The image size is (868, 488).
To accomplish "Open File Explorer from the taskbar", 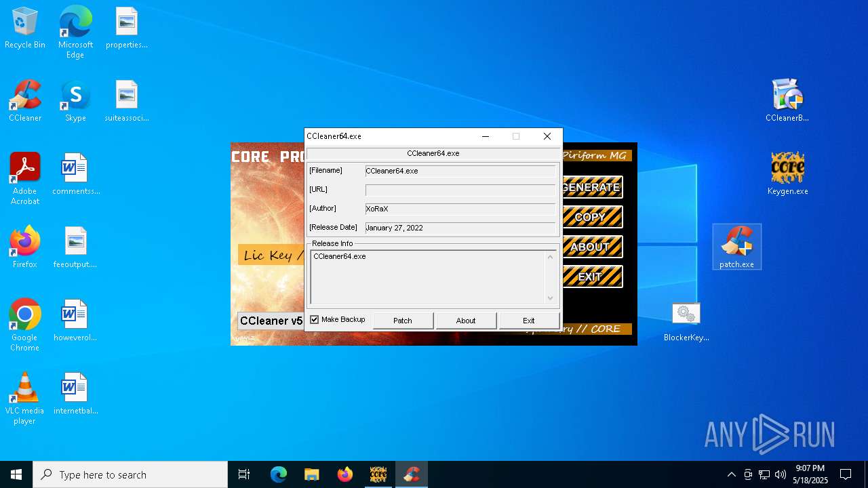I will [311, 474].
